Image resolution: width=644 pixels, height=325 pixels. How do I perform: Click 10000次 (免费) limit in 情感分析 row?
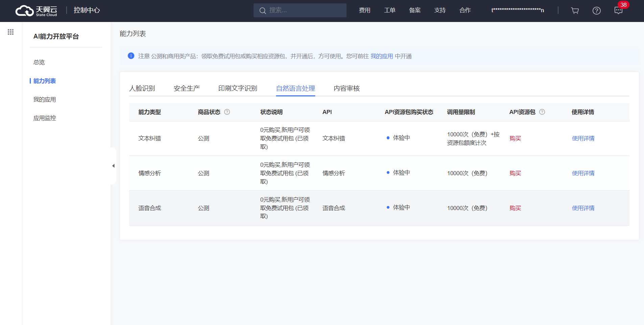467,173
